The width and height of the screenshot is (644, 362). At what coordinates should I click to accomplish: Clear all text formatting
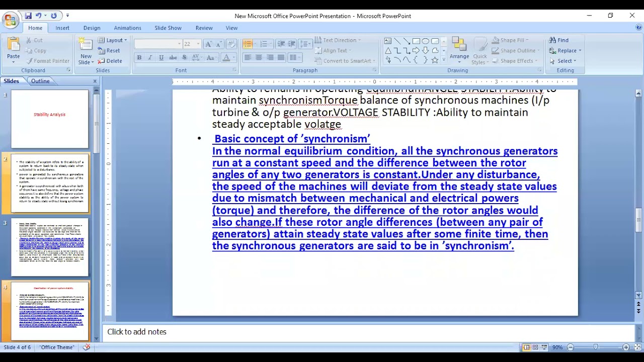click(x=232, y=44)
